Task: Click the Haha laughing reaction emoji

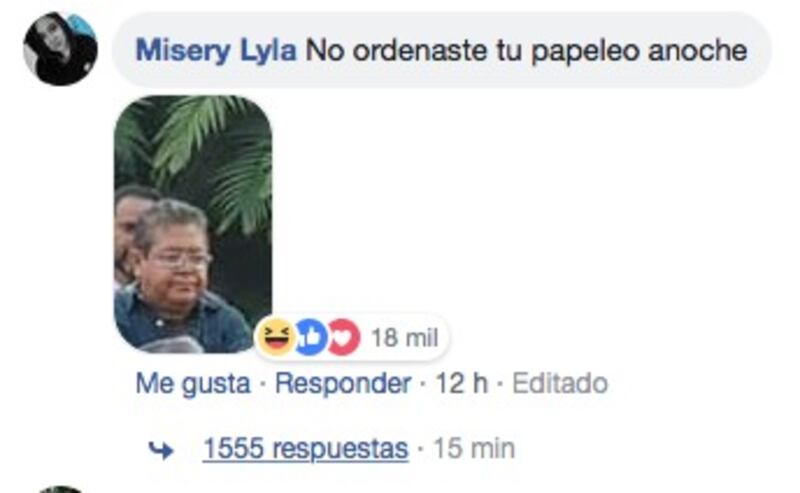Action: point(277,337)
